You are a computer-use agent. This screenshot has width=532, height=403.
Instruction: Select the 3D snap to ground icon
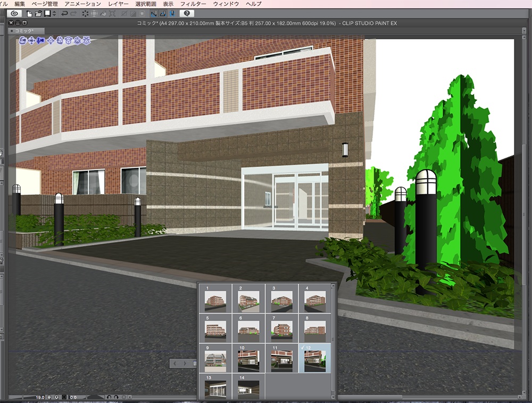(x=87, y=40)
